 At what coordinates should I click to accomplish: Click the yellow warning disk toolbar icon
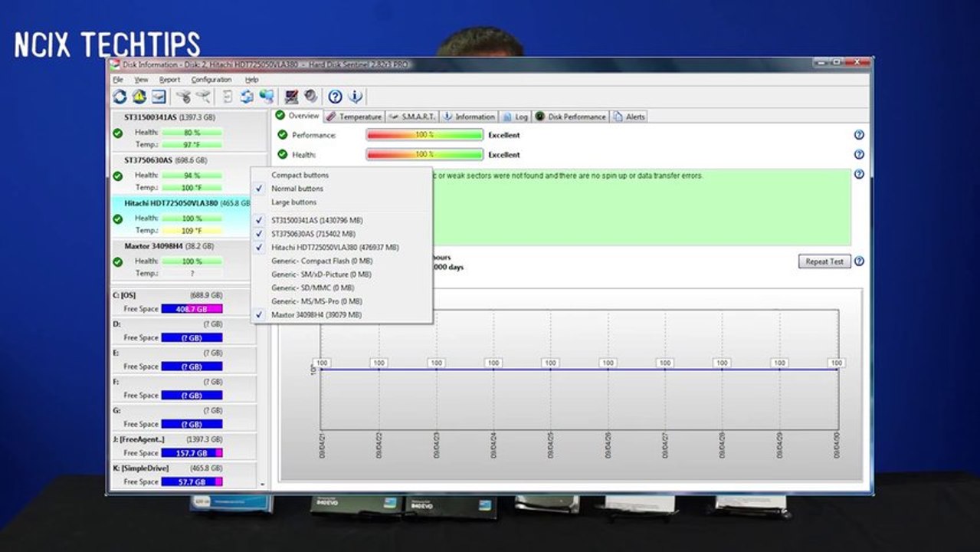point(139,97)
